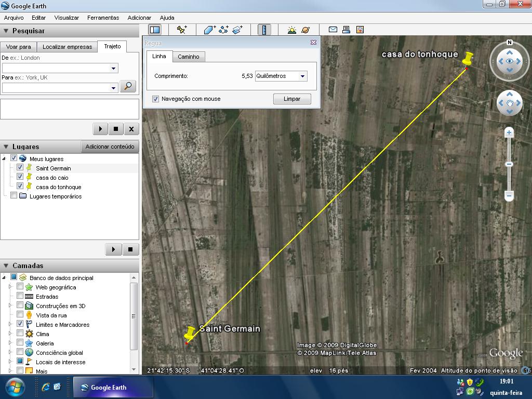Image resolution: width=532 pixels, height=399 pixels.
Task: Add a path using the toolbar icon
Action: (x=223, y=30)
